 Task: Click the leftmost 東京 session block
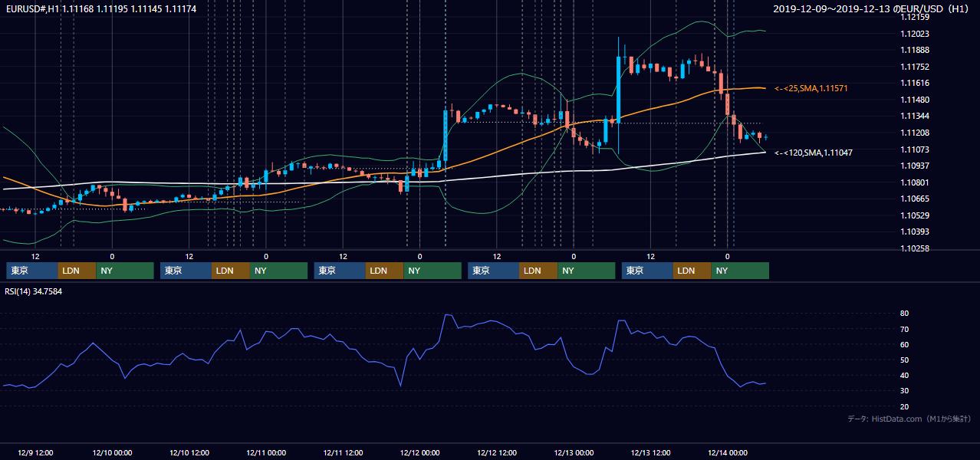click(32, 271)
